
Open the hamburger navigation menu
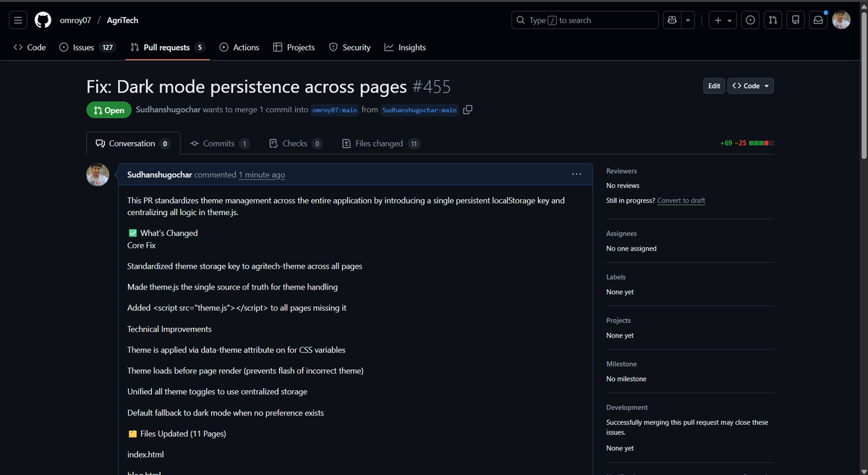point(18,20)
